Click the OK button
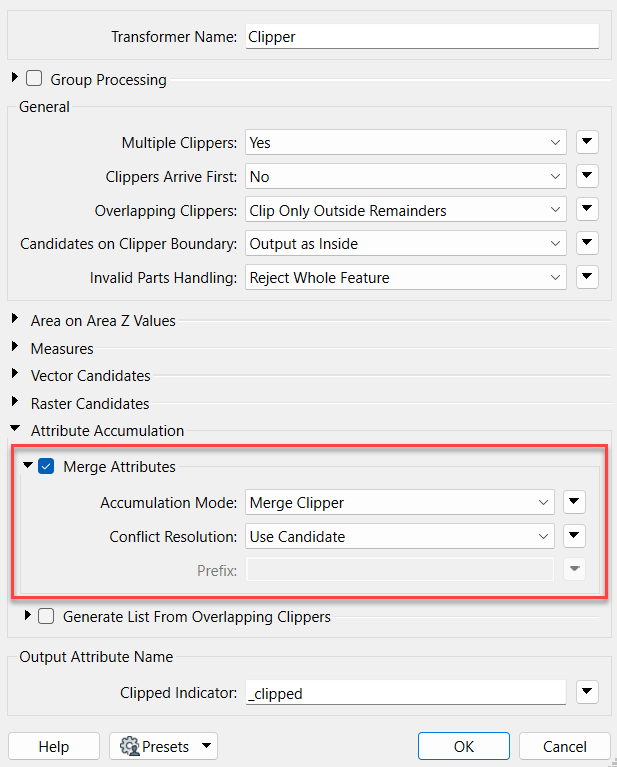 pyautogui.click(x=464, y=746)
